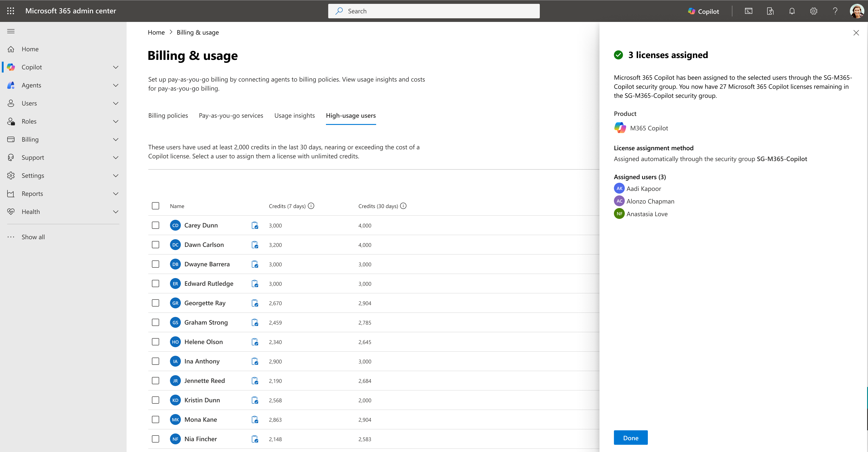Image resolution: width=868 pixels, height=452 pixels.
Task: Open the Users section from the left navigation
Action: click(29, 103)
